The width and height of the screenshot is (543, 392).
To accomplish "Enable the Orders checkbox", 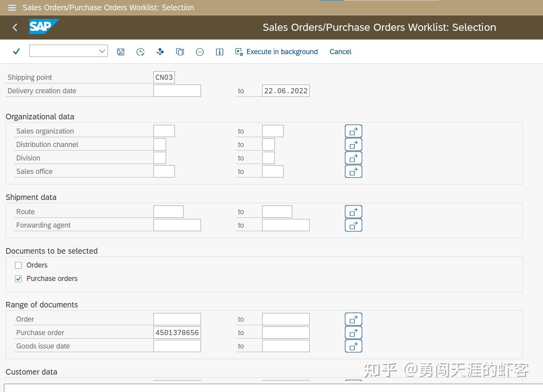I will click(x=18, y=265).
